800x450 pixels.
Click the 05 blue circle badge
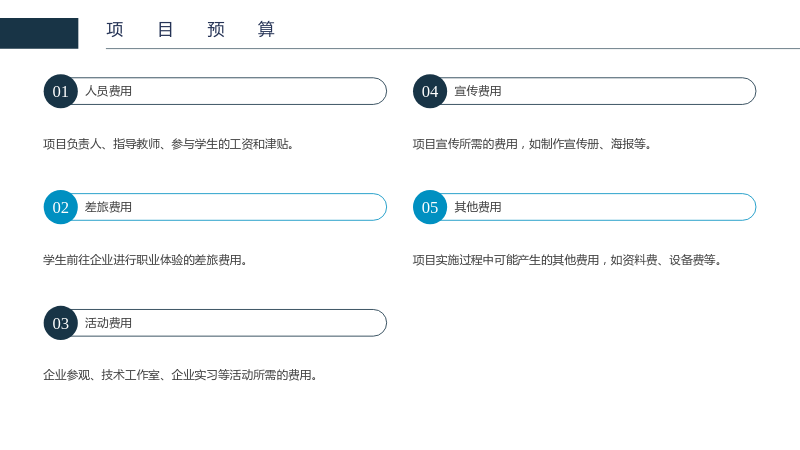pyautogui.click(x=430, y=207)
